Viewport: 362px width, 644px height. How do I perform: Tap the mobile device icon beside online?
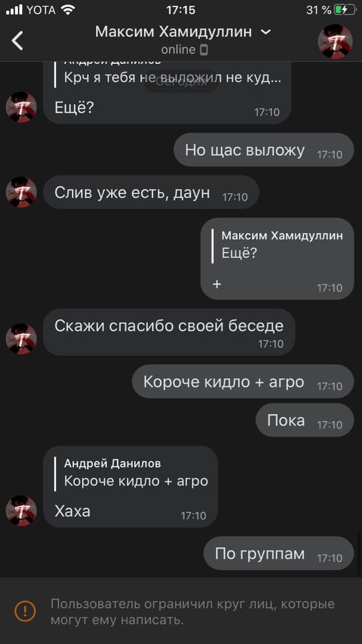tap(204, 50)
